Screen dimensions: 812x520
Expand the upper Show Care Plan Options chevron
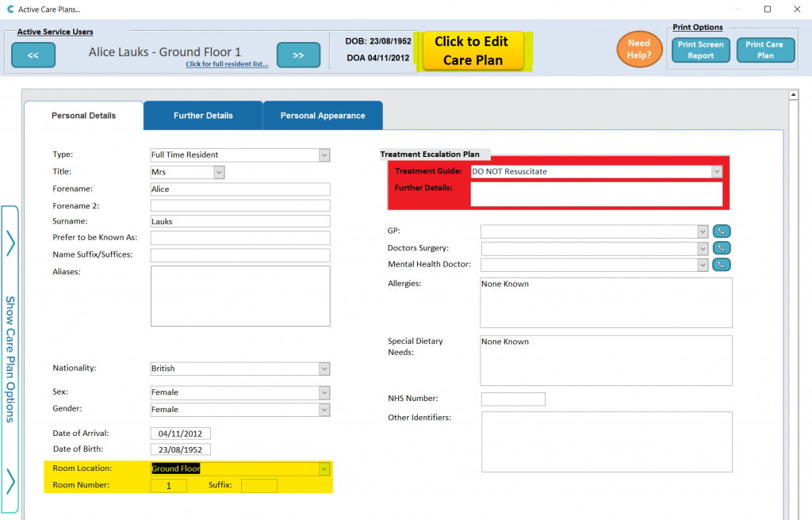point(10,243)
